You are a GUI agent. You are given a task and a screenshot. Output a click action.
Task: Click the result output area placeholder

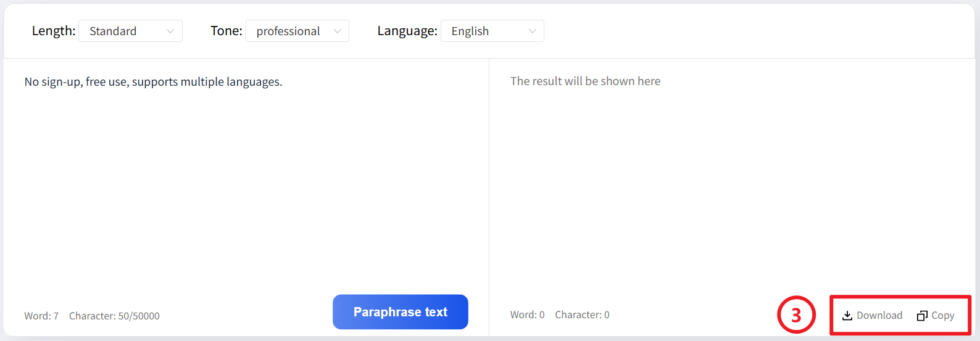click(x=585, y=81)
